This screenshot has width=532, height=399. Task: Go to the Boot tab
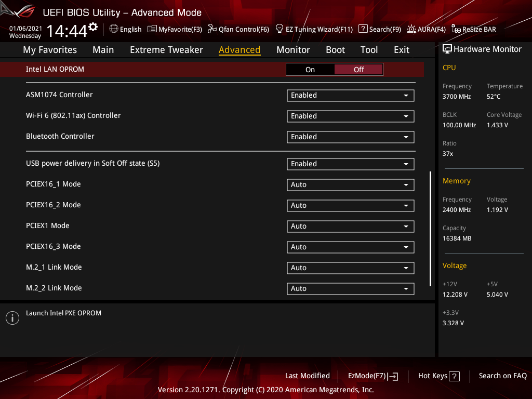(x=335, y=50)
